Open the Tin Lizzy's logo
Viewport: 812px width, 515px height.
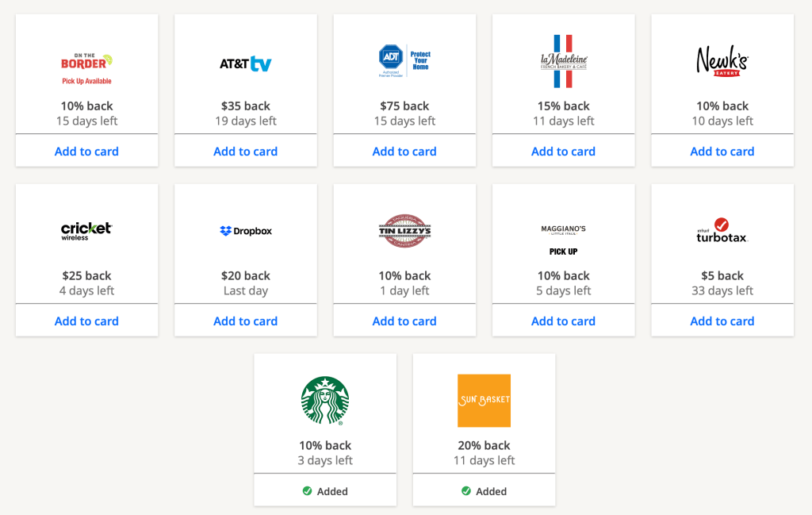click(x=404, y=231)
